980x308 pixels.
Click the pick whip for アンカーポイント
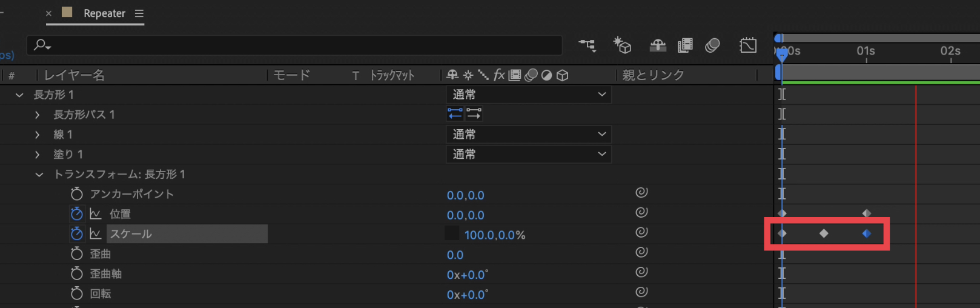(642, 193)
